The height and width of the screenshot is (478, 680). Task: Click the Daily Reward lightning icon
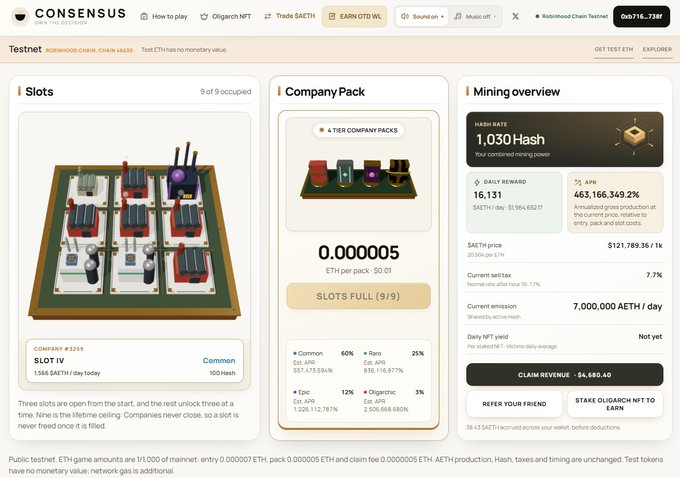[x=477, y=182]
